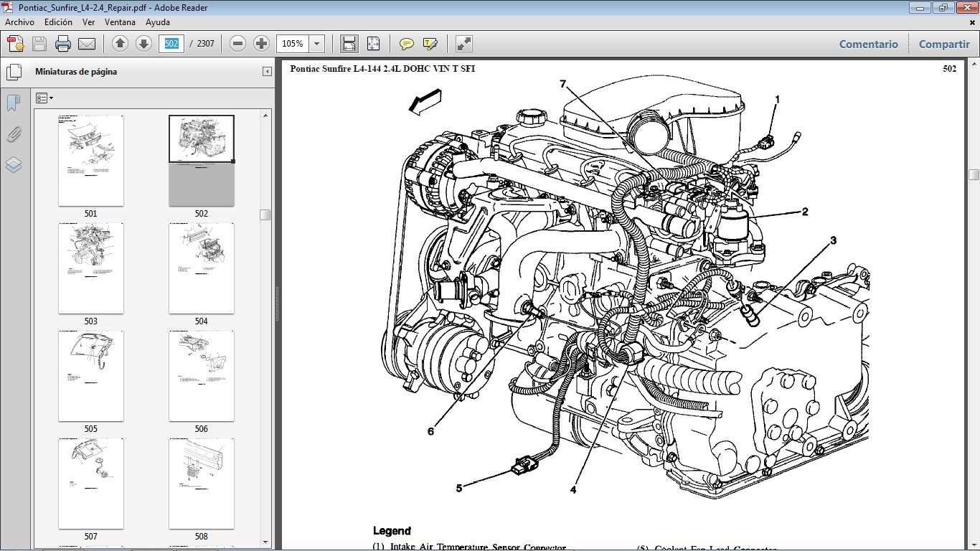Click thumbnail panel scroll up arrow
Screen dimensions: 980x551
tap(265, 115)
